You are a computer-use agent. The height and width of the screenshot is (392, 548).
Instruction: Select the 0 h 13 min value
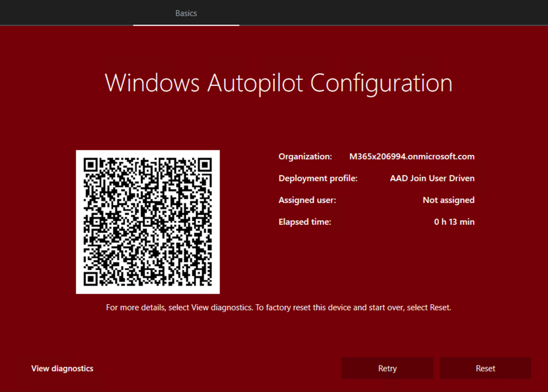tap(454, 222)
